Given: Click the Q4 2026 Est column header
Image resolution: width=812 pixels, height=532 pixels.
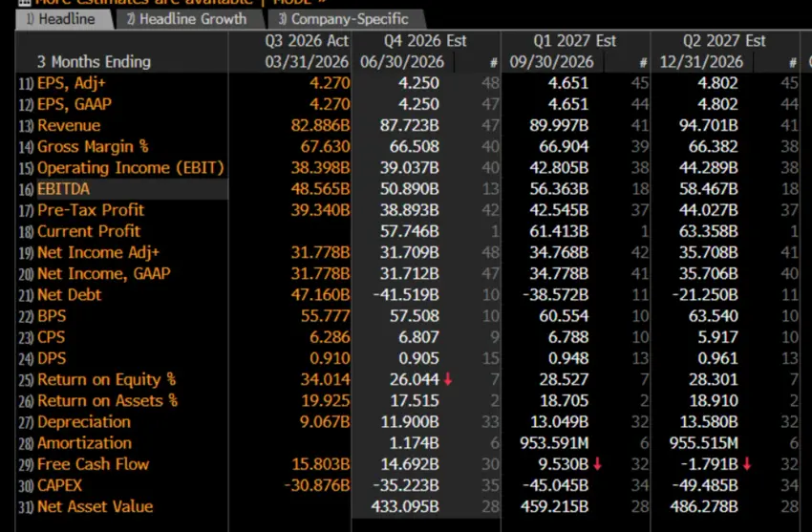Looking at the screenshot, I should coord(425,40).
